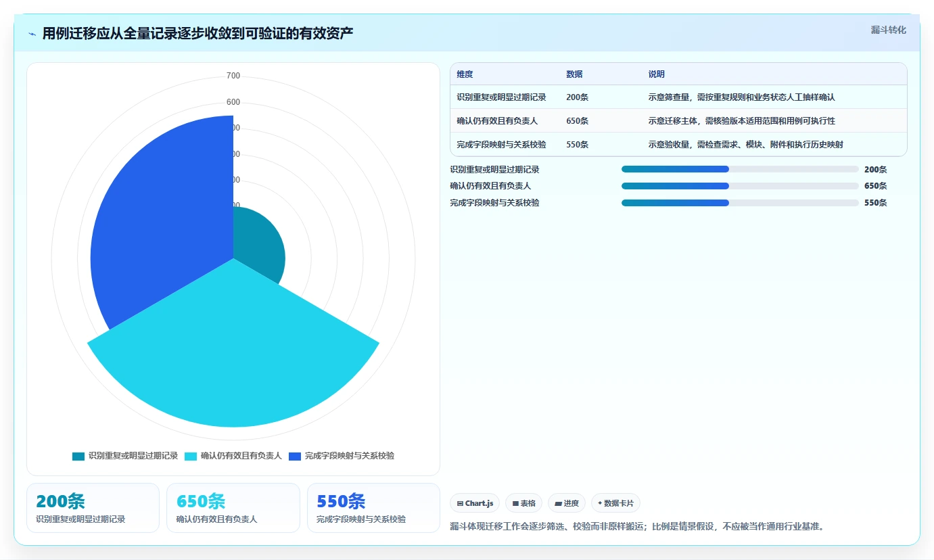Image resolution: width=934 pixels, height=560 pixels.
Task: Click progress row label 确认仍有效且有负责人
Action: 490,186
